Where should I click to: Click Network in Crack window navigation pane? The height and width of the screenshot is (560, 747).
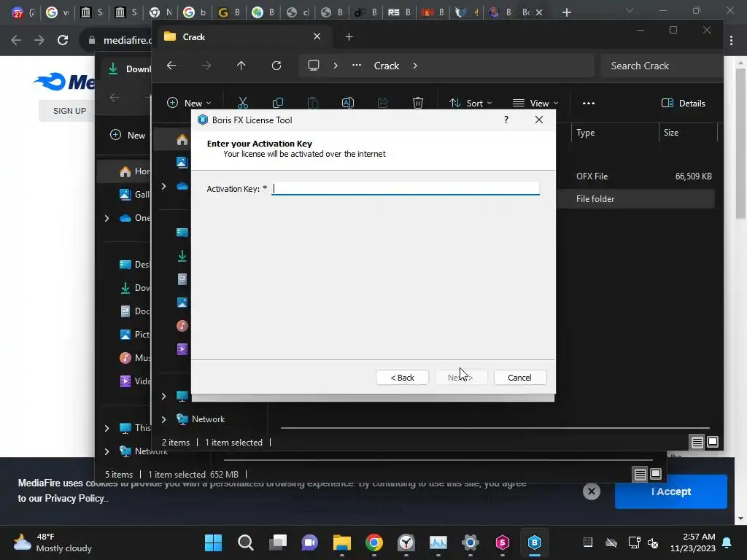208,419
